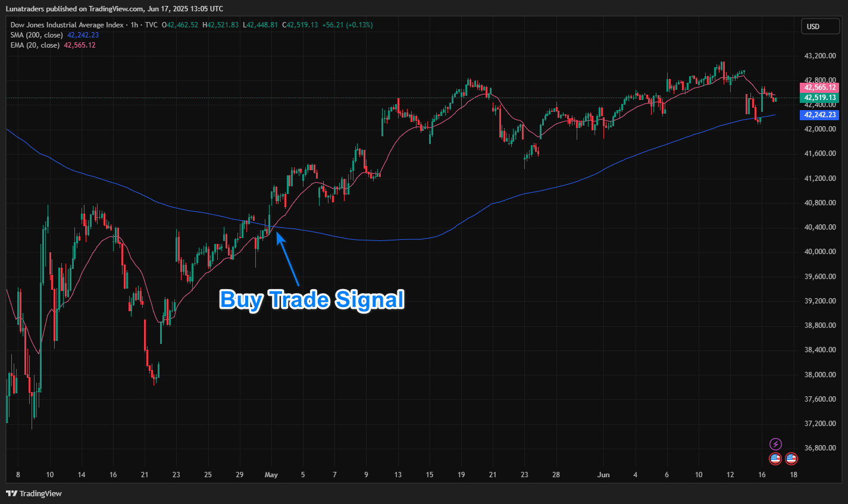Open the US flag event nearest date 18
The image size is (848, 504).
[791, 459]
